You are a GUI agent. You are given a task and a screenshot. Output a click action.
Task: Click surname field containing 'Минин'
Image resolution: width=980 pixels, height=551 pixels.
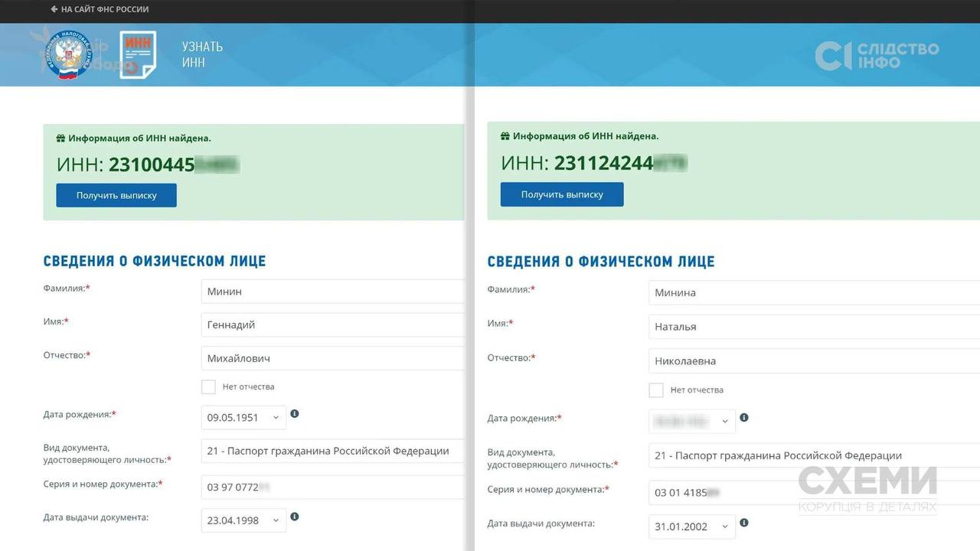332,292
